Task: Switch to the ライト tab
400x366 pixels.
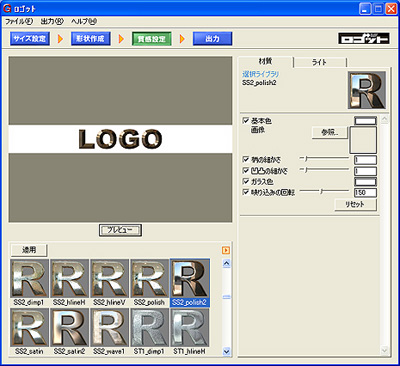Action: pyautogui.click(x=319, y=62)
